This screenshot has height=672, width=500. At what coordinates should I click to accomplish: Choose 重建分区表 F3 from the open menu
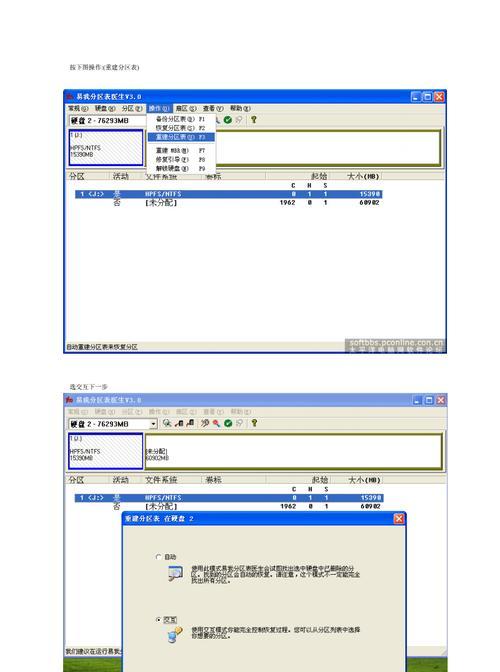coord(181,137)
